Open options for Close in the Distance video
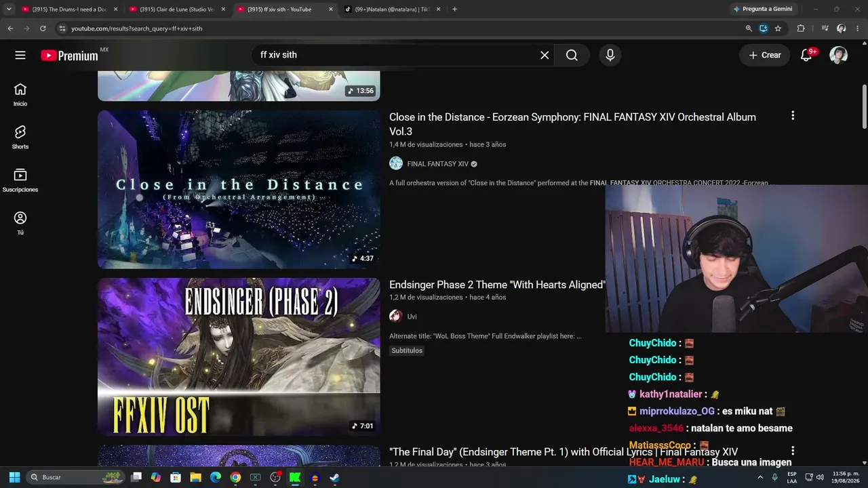This screenshot has height=488, width=868. tap(793, 116)
